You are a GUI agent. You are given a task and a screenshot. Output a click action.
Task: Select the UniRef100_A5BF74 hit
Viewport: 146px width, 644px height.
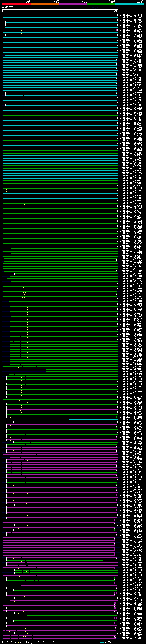(131, 299)
